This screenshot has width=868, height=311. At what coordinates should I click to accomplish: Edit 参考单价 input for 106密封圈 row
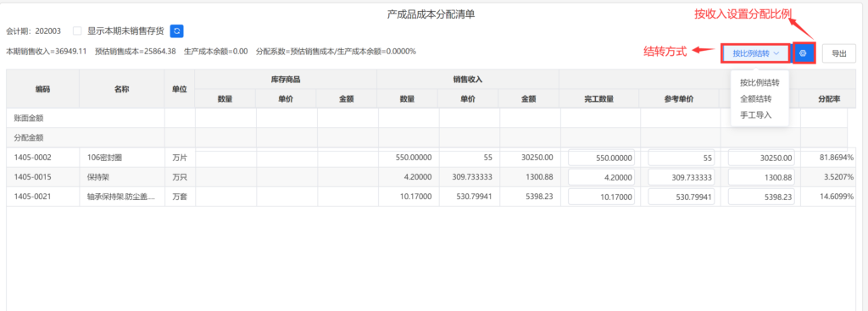click(681, 158)
